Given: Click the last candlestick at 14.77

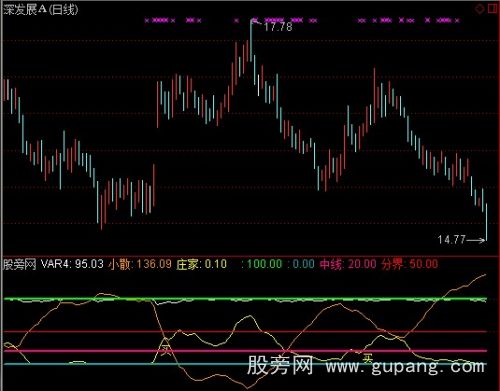Looking at the screenshot, I should 486,222.
